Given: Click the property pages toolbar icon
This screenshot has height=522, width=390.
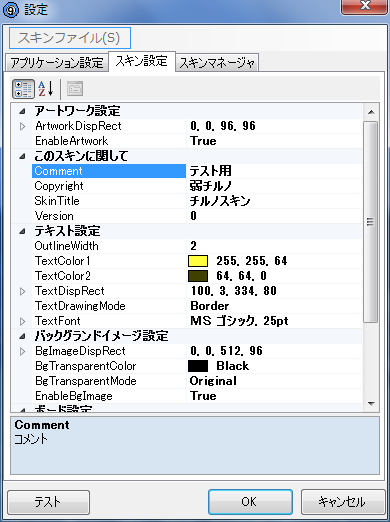Looking at the screenshot, I should (75, 89).
